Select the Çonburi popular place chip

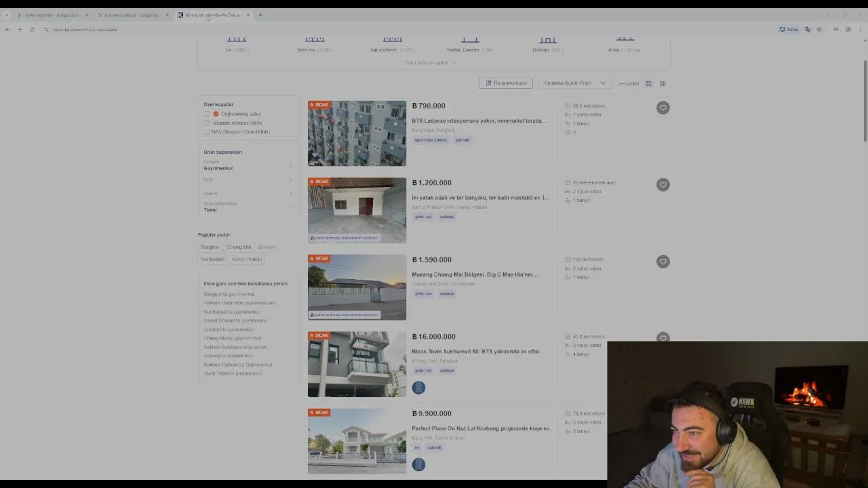tap(267, 247)
